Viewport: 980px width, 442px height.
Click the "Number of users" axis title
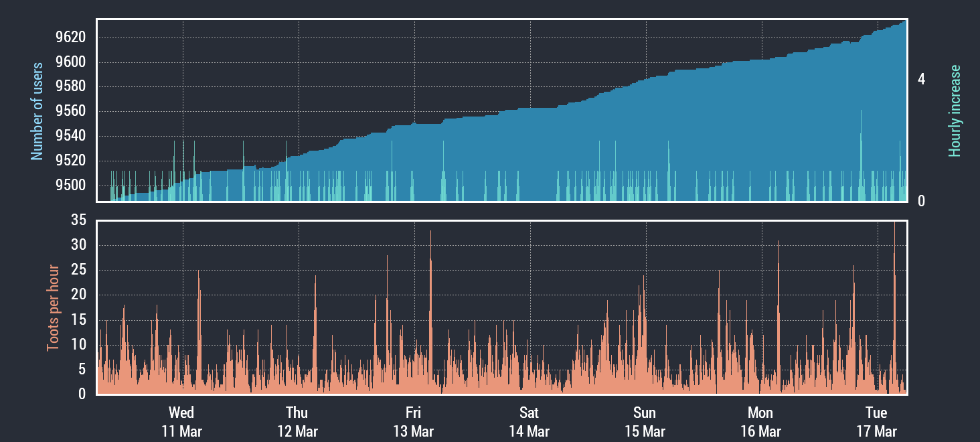tap(37, 111)
